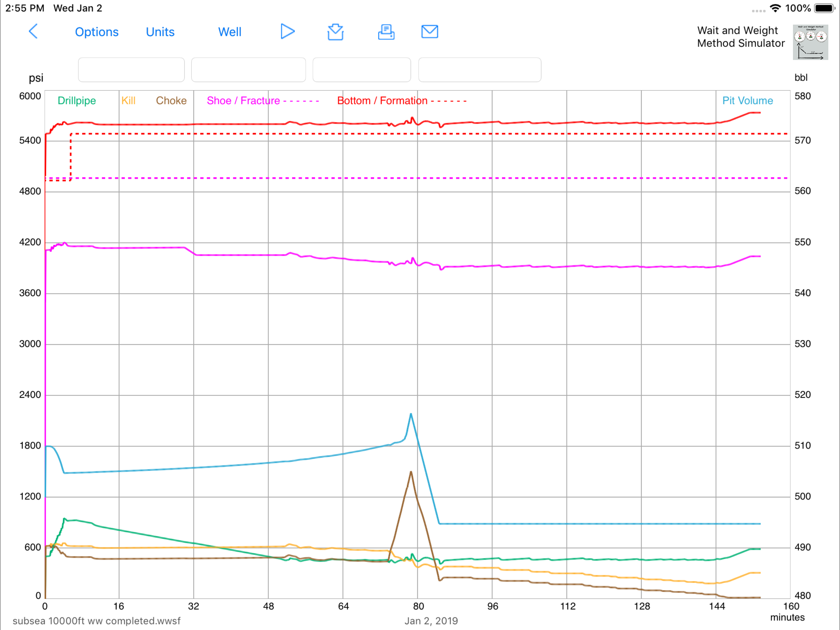Tap the Wi-Fi status icon

[x=775, y=8]
